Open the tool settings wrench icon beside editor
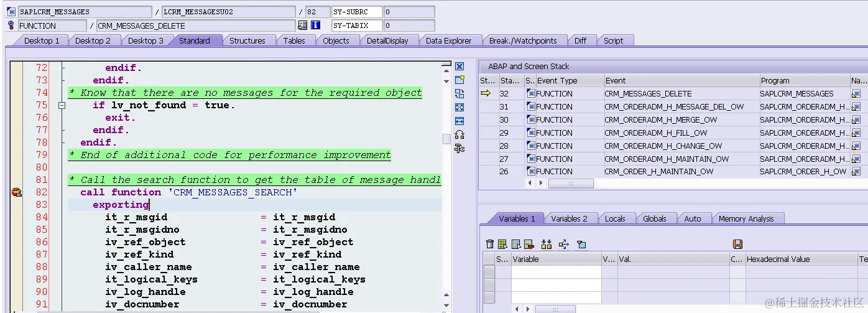Viewport: 868px width, 313px height. pos(459,148)
